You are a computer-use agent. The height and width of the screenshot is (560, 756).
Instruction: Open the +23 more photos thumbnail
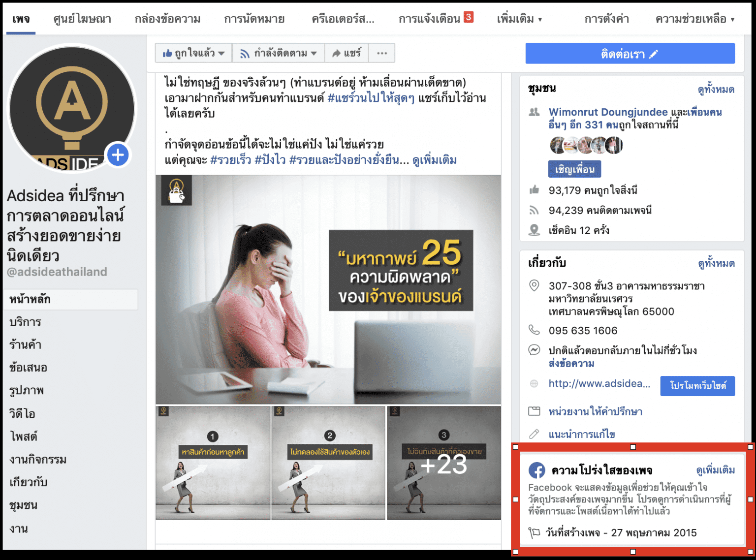coord(443,463)
